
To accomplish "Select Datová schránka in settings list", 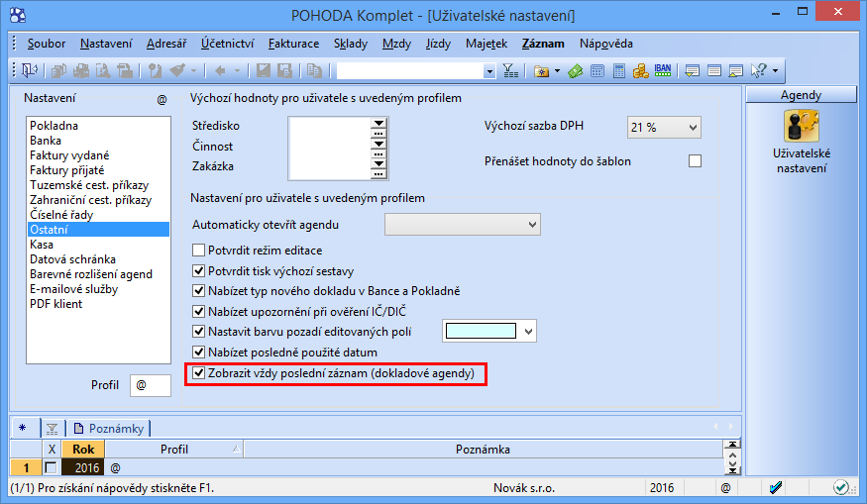I will [x=73, y=259].
